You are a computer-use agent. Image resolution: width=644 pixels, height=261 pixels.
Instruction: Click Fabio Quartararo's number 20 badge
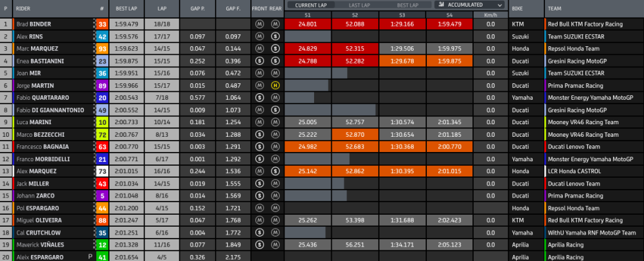coord(102,98)
